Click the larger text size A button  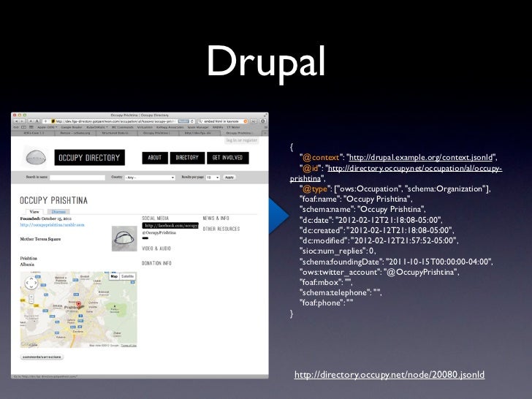click(37, 121)
